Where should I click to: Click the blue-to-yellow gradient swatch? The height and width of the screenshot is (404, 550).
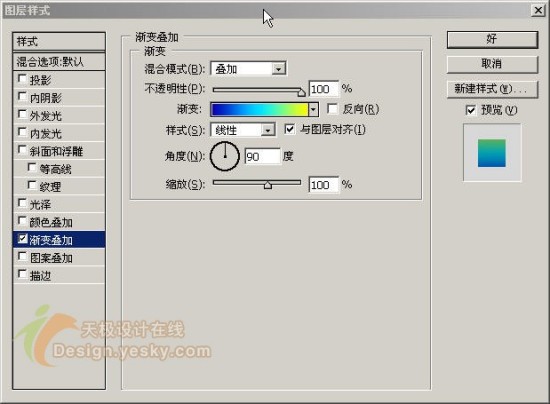point(259,109)
